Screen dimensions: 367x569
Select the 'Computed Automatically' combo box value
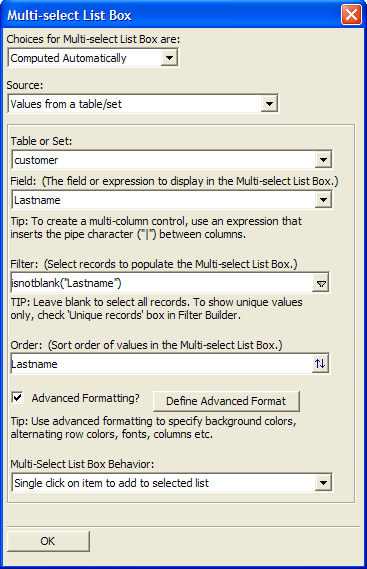pos(69,58)
